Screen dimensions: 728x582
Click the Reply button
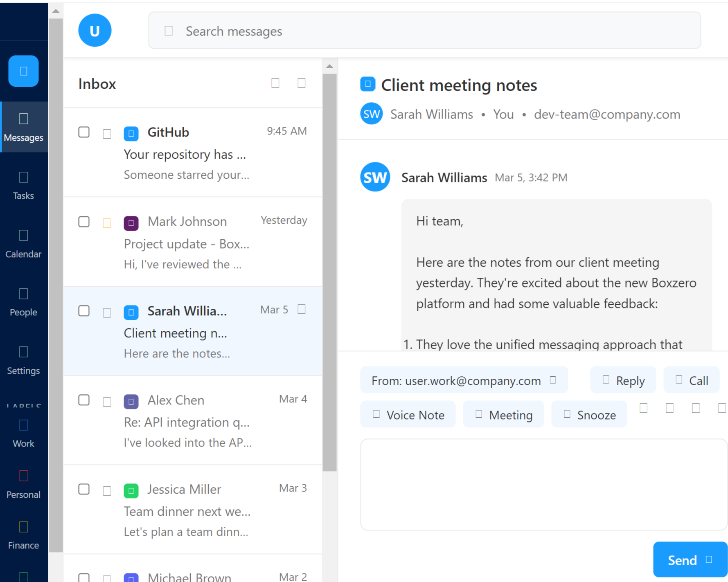(623, 380)
